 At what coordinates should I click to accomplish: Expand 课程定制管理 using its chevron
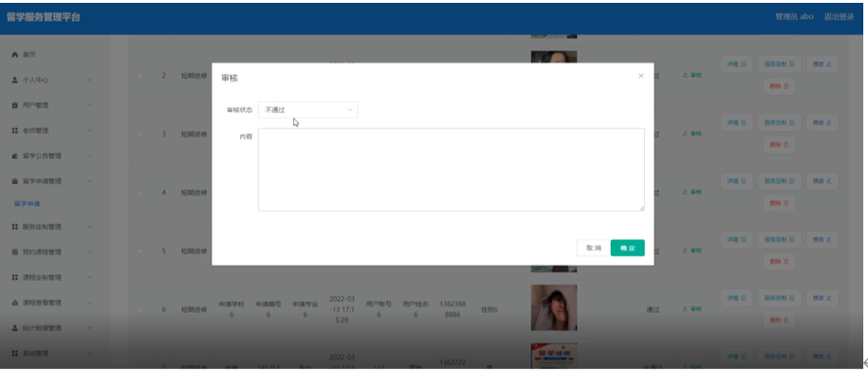pyautogui.click(x=89, y=277)
